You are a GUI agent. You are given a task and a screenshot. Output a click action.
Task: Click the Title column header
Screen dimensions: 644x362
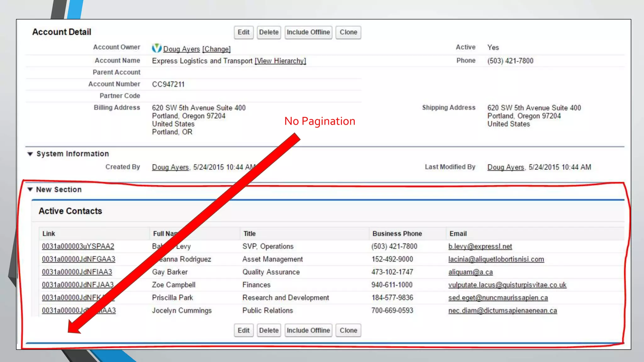coord(249,234)
